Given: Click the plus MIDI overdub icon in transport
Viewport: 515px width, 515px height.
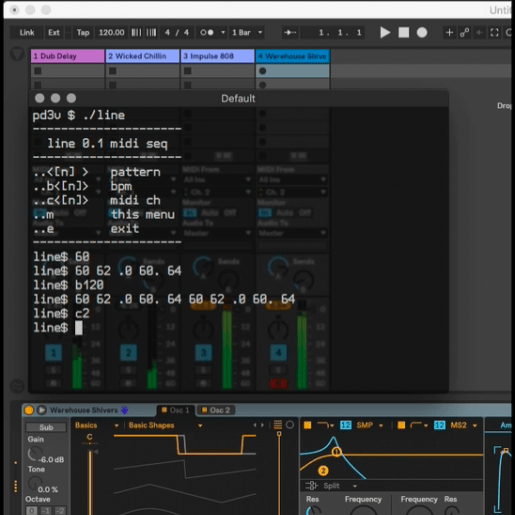Looking at the screenshot, I should coord(449,32).
